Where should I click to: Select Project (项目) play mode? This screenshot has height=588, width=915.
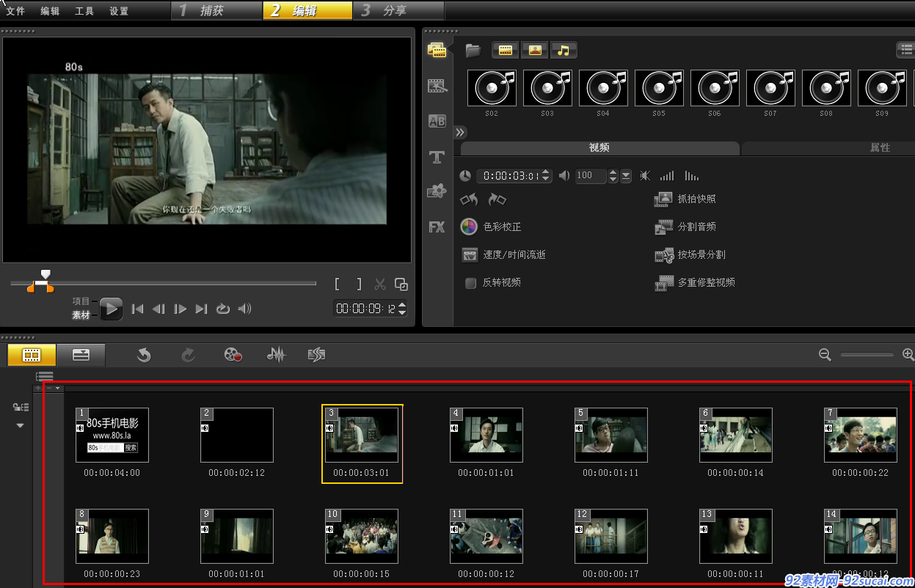(x=81, y=301)
